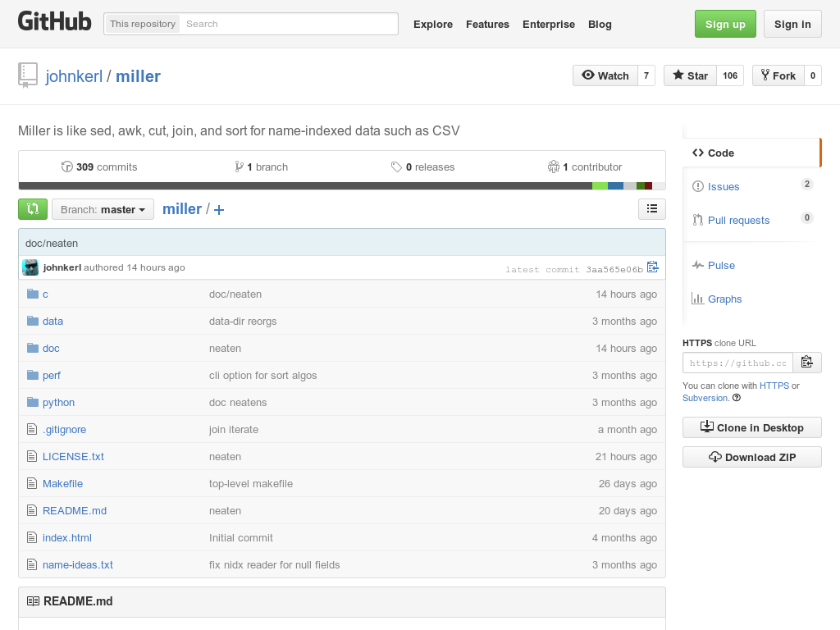Open the 0 releases link
The width and height of the screenshot is (840, 630).
422,167
